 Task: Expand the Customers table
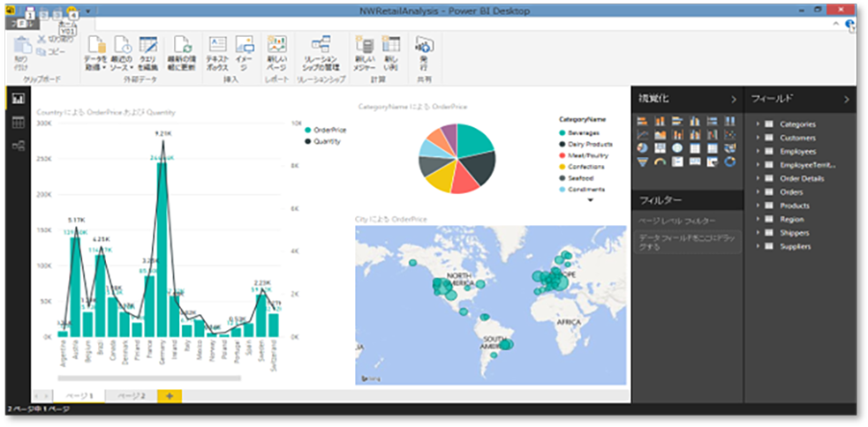coord(758,138)
